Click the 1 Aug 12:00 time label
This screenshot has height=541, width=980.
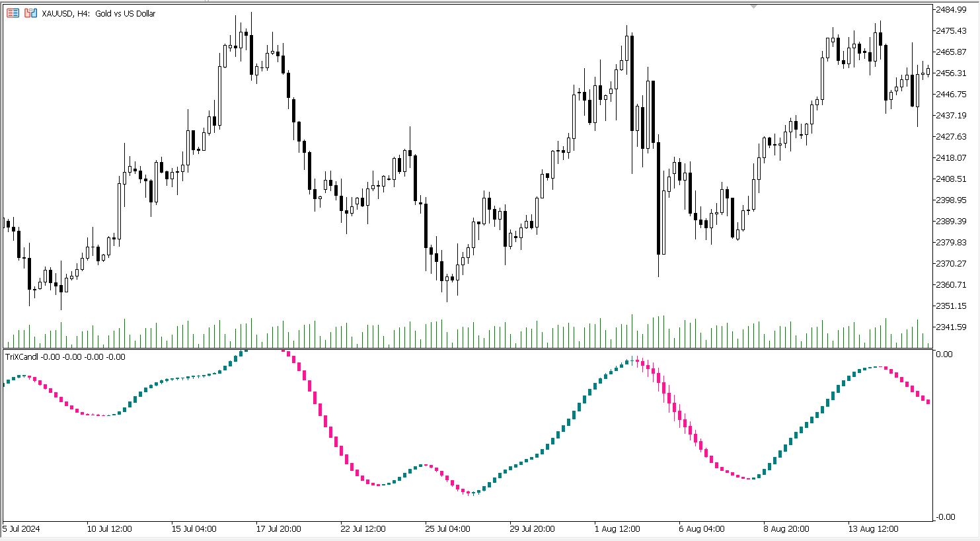[617, 529]
